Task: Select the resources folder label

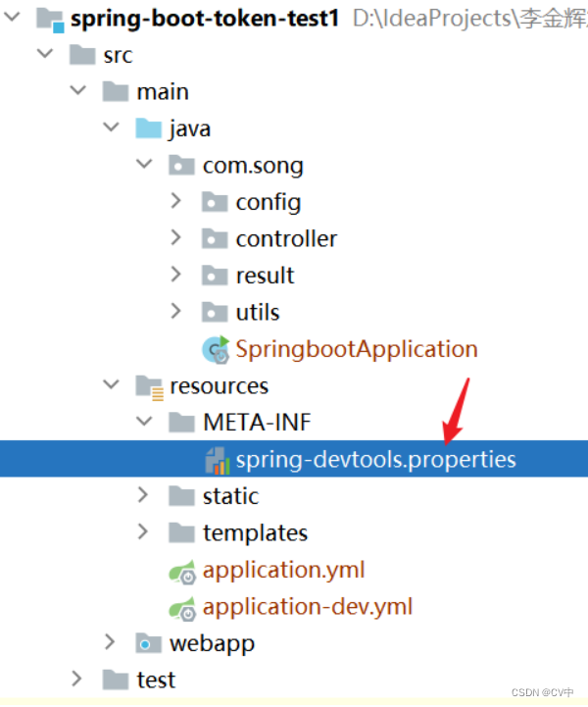Action: click(219, 386)
